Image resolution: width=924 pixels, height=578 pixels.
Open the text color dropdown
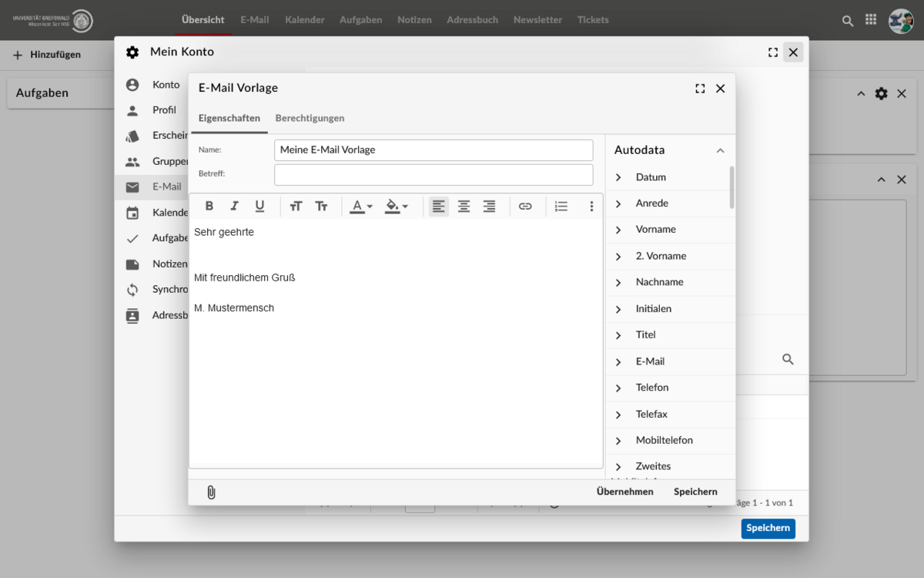361,207
